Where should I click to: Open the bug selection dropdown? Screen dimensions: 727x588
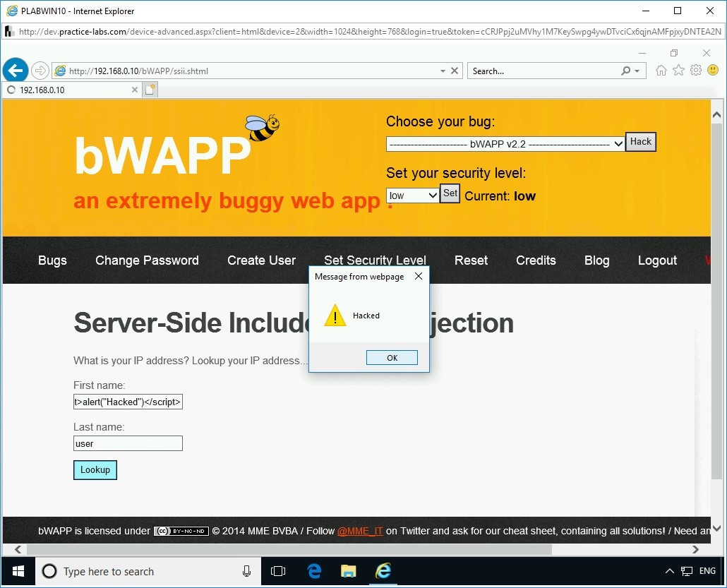click(x=505, y=144)
